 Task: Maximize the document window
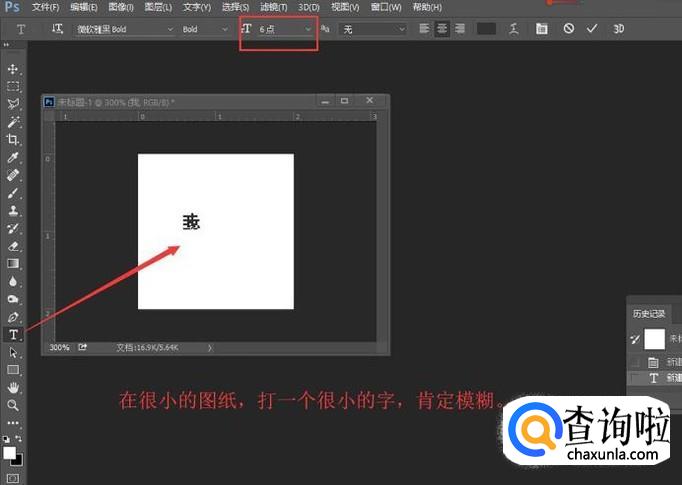(344, 101)
